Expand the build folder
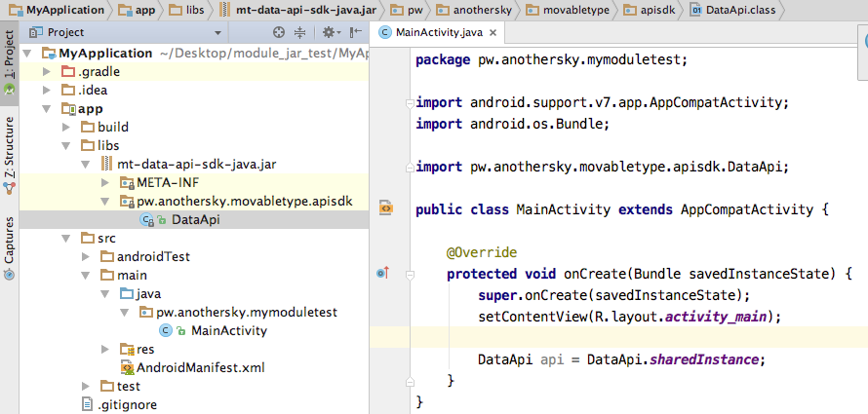868x414 pixels. coord(66,128)
